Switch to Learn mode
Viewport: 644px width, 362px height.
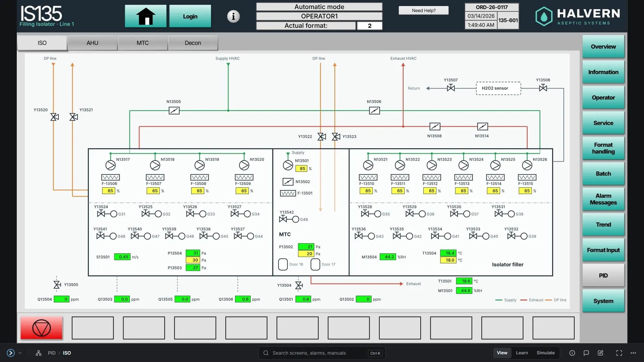(x=522, y=353)
